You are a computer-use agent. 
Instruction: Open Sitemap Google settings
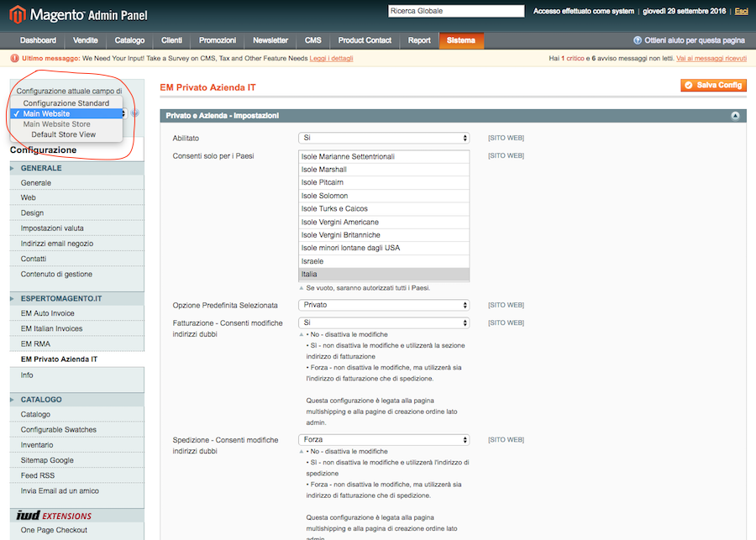47,460
